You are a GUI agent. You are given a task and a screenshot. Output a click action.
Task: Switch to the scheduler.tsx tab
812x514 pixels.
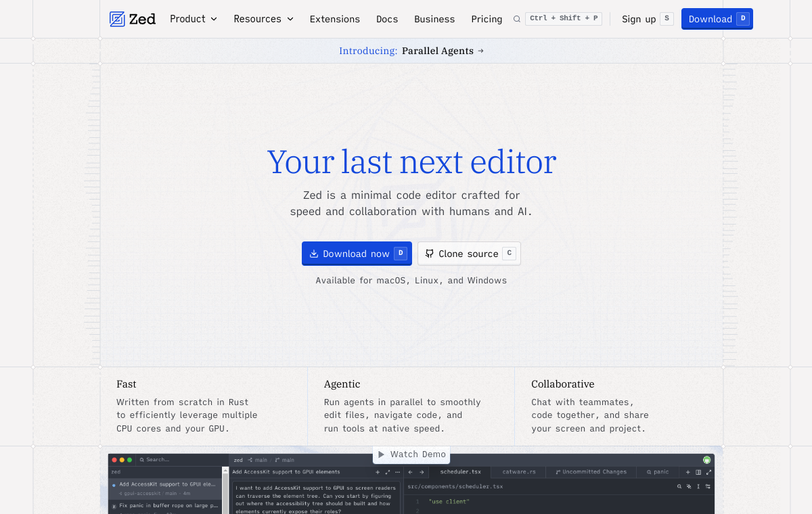point(460,472)
